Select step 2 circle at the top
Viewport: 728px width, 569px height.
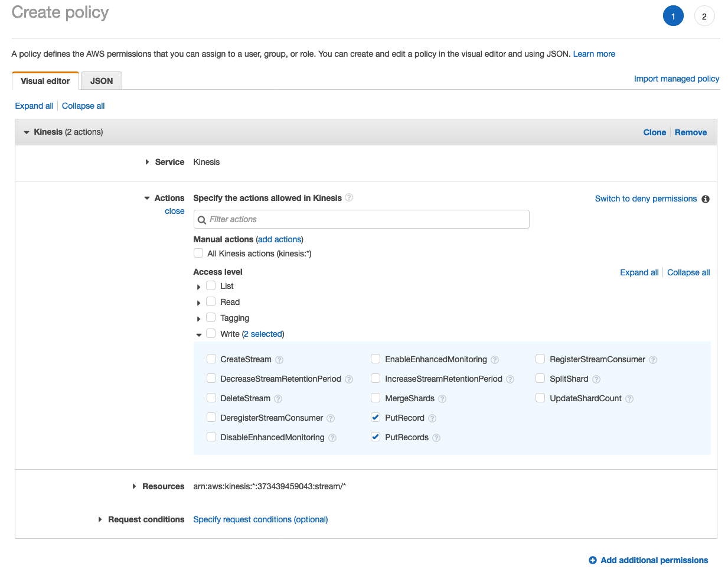[704, 16]
